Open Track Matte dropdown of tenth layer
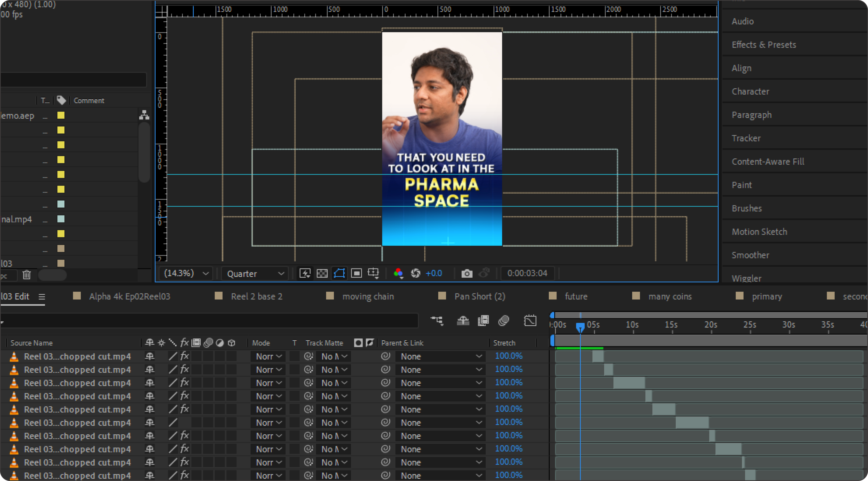 click(x=334, y=476)
